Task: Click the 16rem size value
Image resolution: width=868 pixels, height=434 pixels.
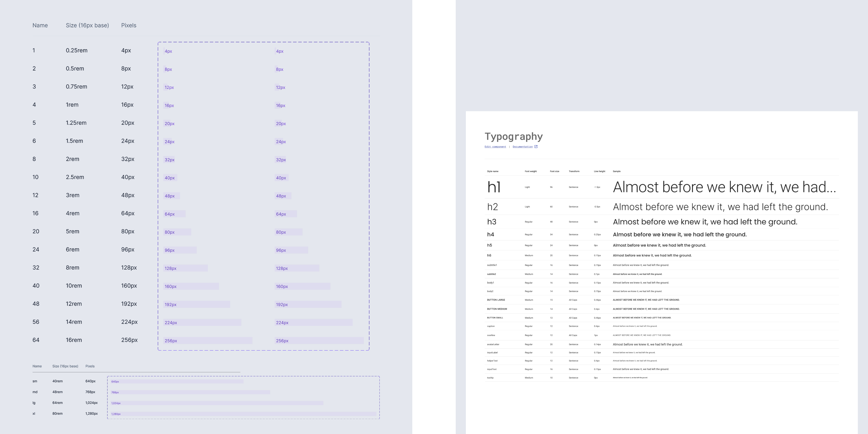Action: point(74,340)
